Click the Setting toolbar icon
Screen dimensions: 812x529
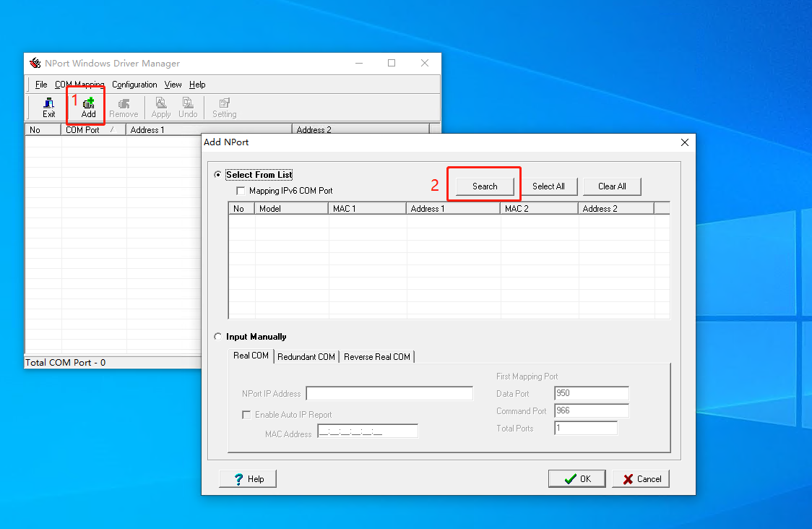[x=224, y=108]
